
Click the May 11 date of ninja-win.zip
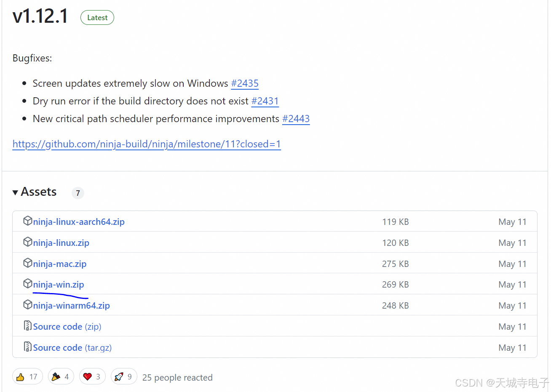click(512, 285)
